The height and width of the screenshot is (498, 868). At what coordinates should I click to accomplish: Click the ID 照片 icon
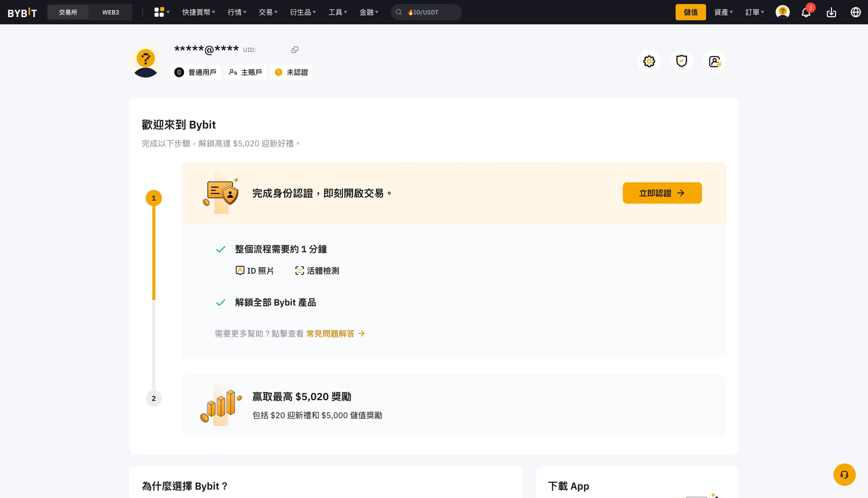[240, 271]
